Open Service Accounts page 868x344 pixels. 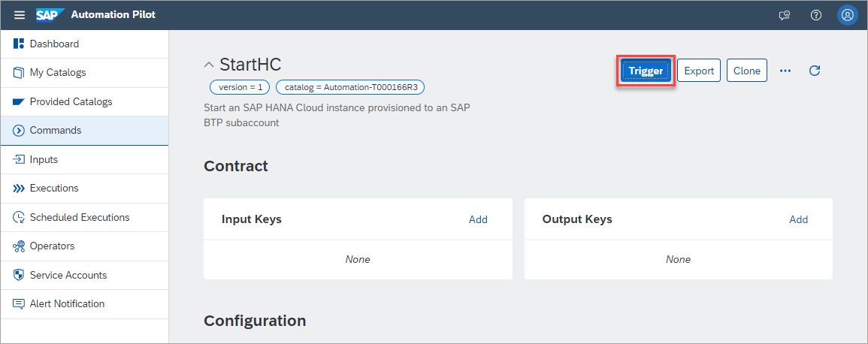(84, 275)
